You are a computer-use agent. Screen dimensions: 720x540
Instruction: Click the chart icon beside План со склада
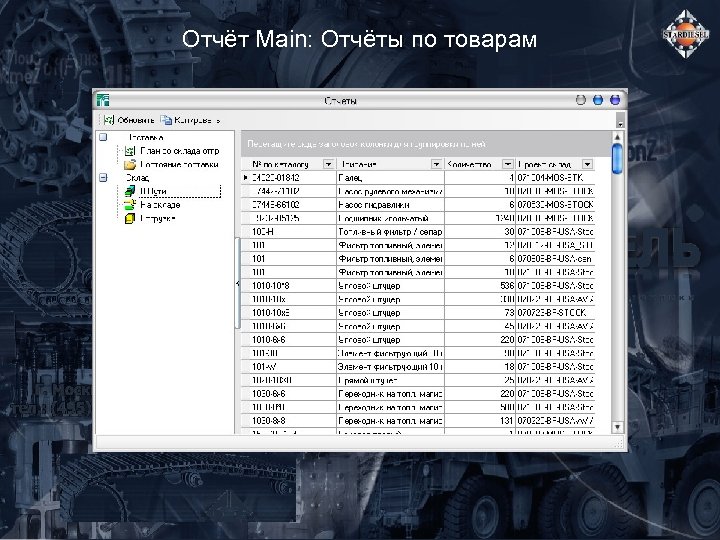(x=130, y=151)
